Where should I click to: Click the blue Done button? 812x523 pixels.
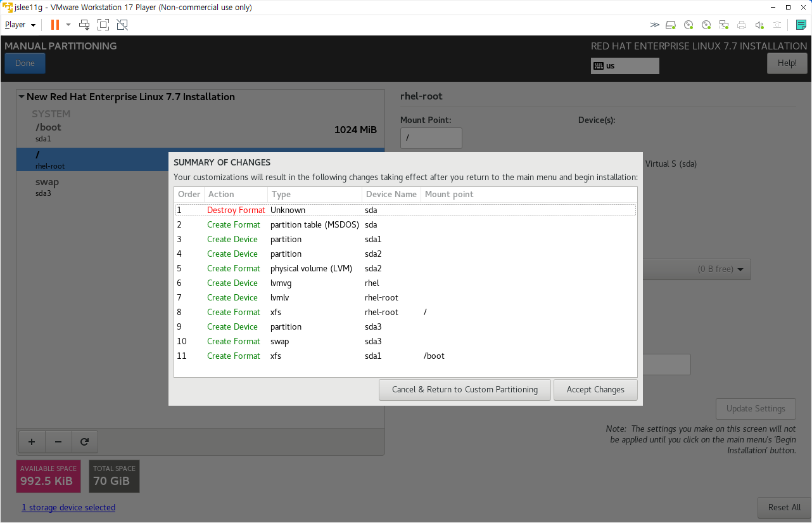(x=25, y=63)
